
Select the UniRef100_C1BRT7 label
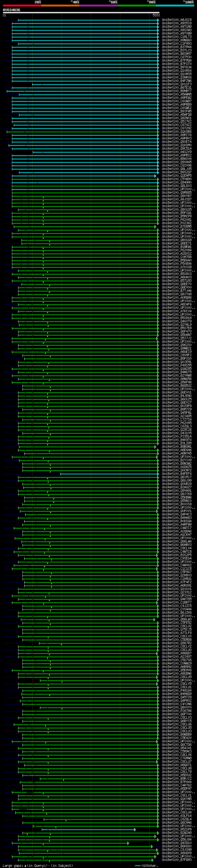pos(177,603)
